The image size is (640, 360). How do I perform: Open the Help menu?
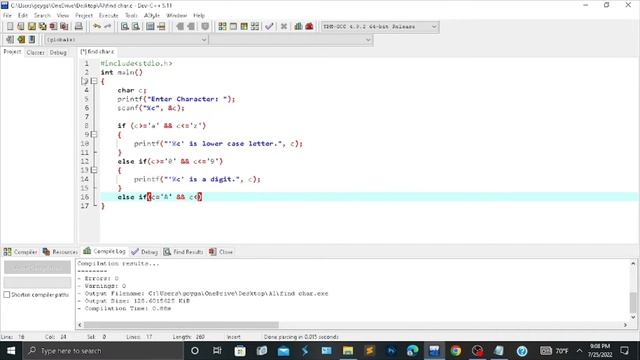[x=199, y=16]
